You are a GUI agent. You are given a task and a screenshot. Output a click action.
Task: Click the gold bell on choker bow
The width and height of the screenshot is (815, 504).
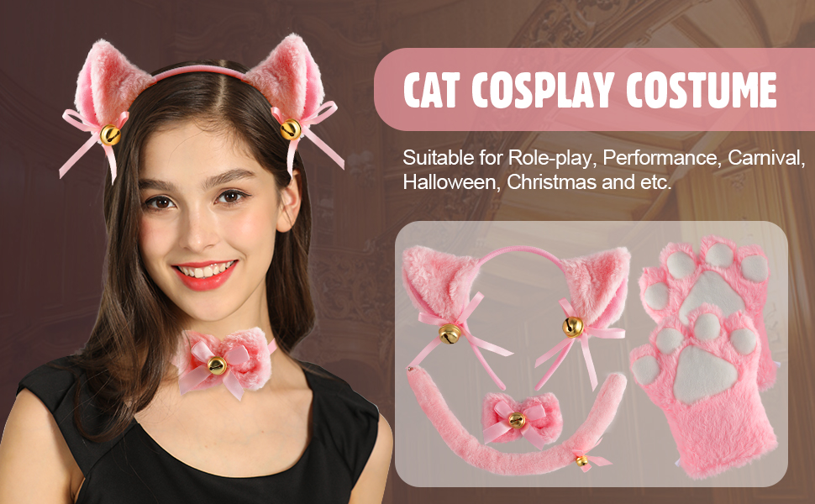click(x=218, y=365)
